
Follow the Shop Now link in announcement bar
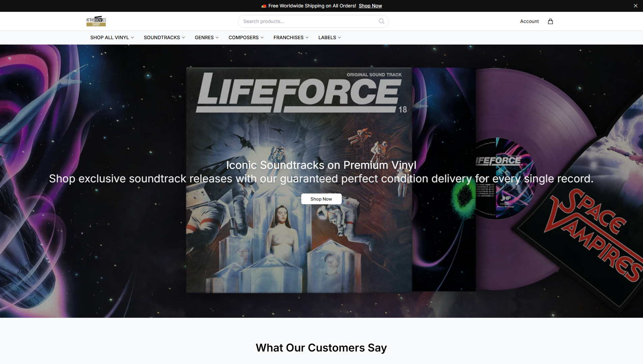(370, 6)
